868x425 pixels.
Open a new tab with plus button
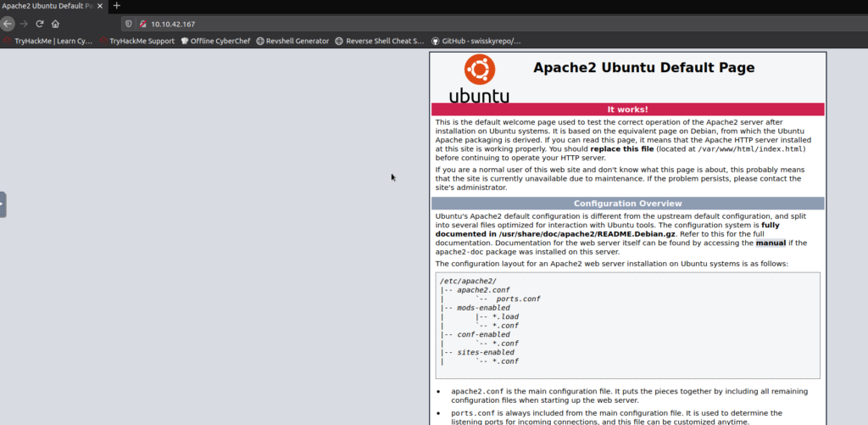pyautogui.click(x=117, y=6)
